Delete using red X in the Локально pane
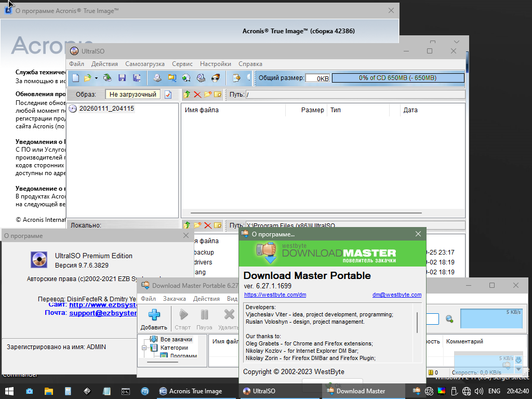532x399 pixels. click(208, 225)
